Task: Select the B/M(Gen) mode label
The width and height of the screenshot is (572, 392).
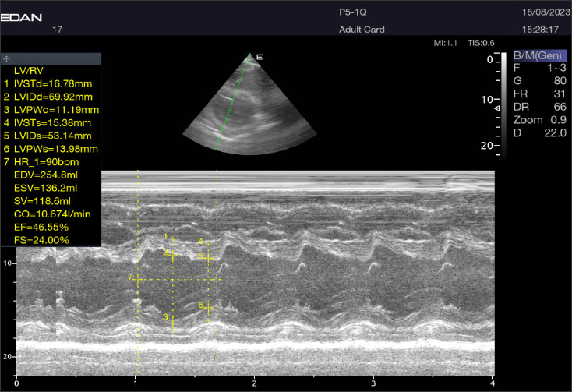Action: click(540, 56)
